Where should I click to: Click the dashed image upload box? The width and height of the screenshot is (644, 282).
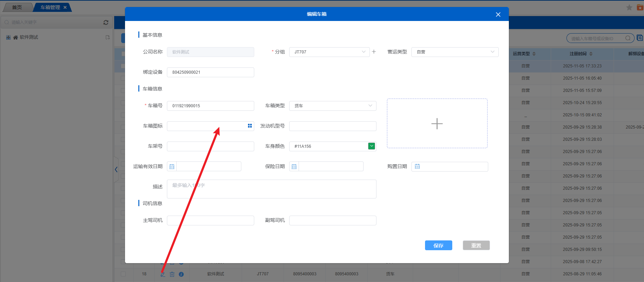click(x=437, y=123)
